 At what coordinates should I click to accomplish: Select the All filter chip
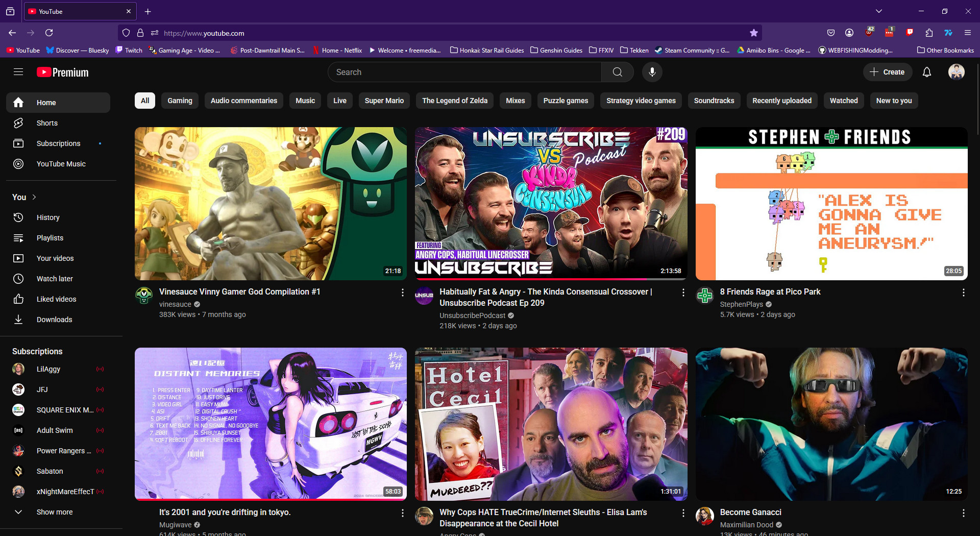point(145,101)
